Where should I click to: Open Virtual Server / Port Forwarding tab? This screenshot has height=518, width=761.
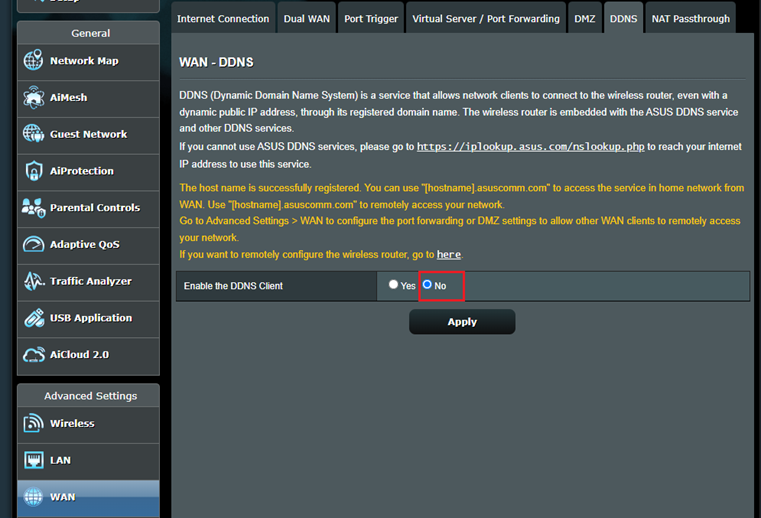point(486,18)
